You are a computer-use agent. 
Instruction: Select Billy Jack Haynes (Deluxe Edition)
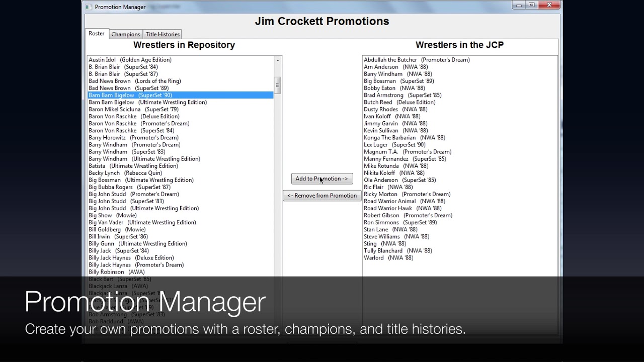181,257
